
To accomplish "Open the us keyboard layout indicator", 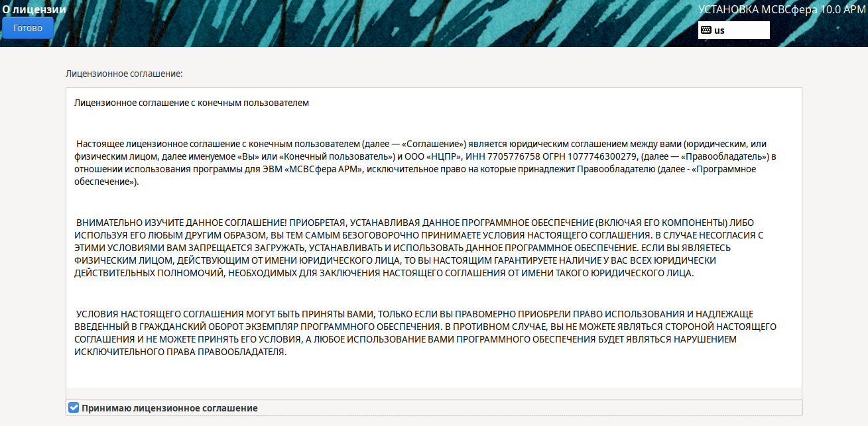I will pos(734,30).
